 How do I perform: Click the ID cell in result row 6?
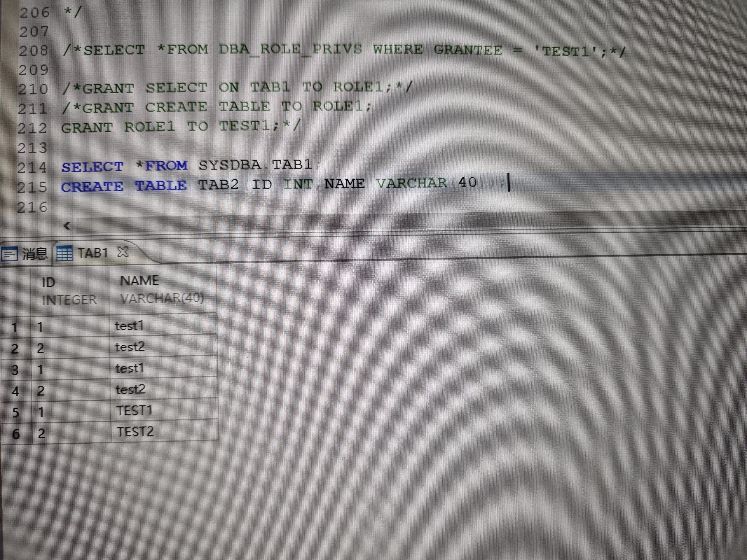coord(71,433)
